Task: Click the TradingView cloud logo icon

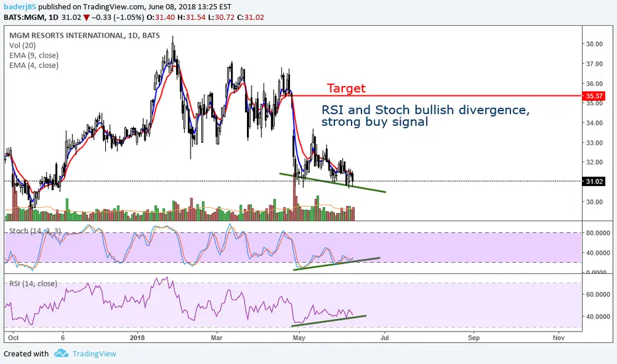Action: tap(61, 353)
